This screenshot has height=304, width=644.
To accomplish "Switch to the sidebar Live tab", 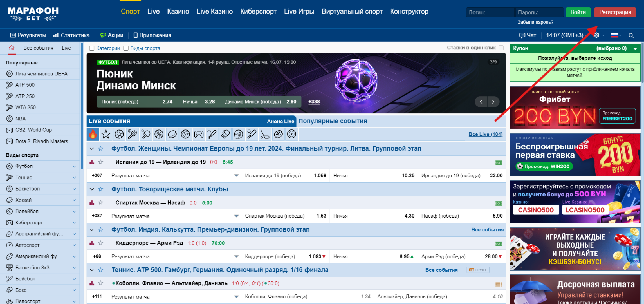I will click(x=66, y=48).
